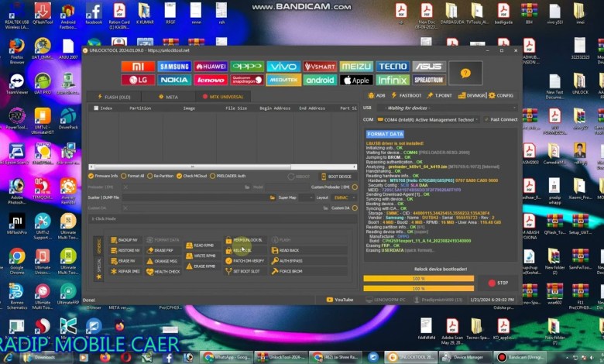The image size is (604, 364).
Task: Select the Samsung brand logo
Action: (174, 67)
